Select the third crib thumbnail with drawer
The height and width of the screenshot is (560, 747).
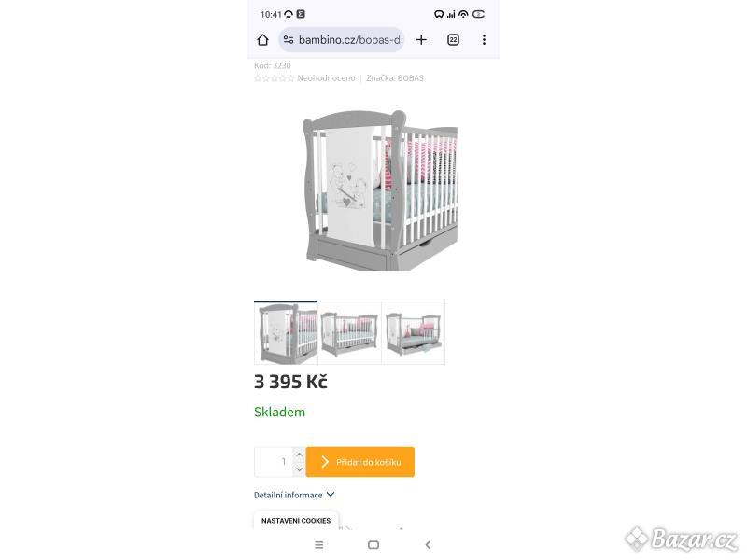(414, 333)
